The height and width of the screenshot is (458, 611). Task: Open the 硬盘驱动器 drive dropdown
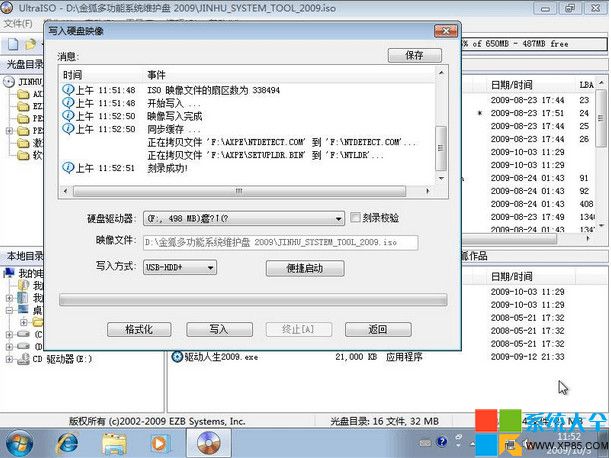(x=339, y=219)
